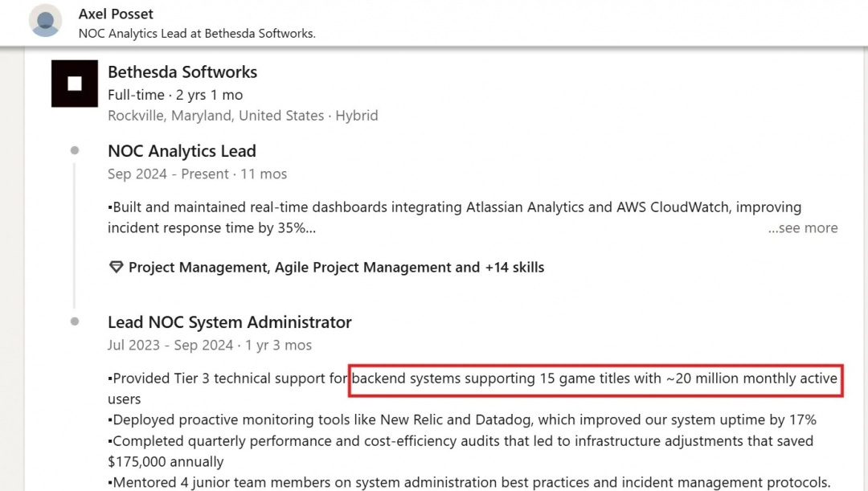Image resolution: width=868 pixels, height=491 pixels.
Task: Click the Atlassian Analytics dashboards description
Action: click(x=454, y=218)
